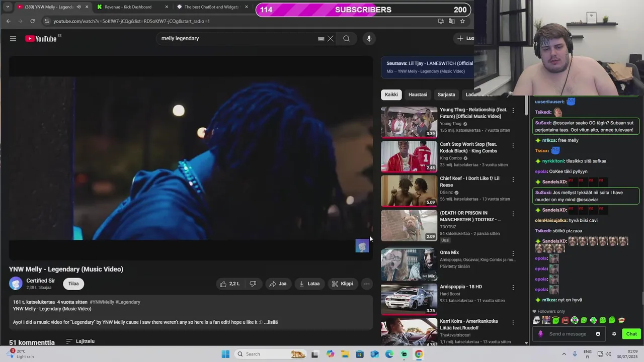Select the Haustasi filter chip
644x362 pixels.
click(x=418, y=95)
